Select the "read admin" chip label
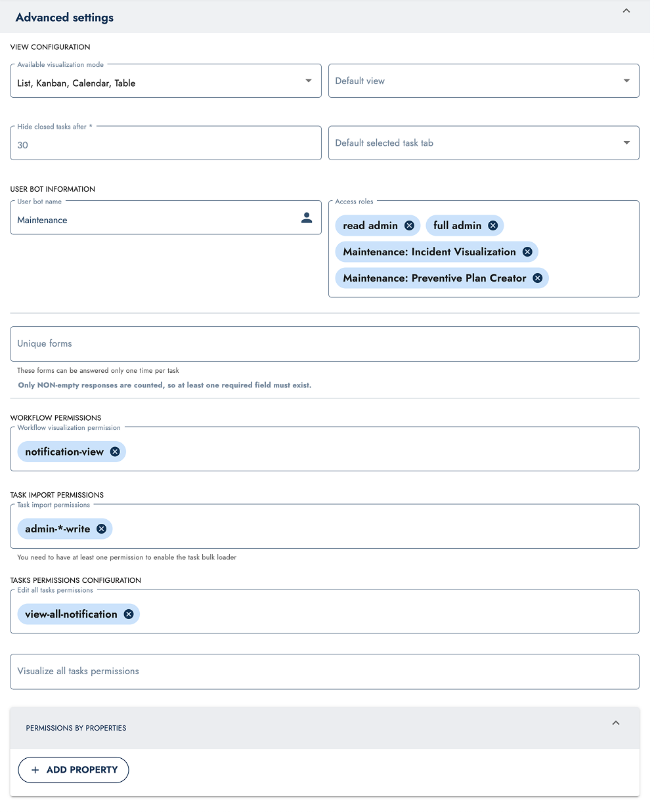Viewport: 654px width, 812px height. coord(370,225)
